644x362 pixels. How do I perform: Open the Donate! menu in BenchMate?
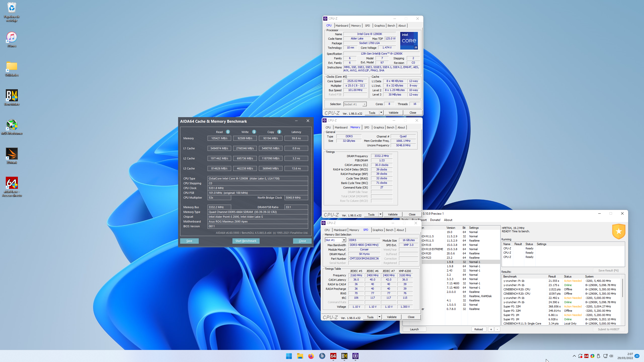[435, 220]
